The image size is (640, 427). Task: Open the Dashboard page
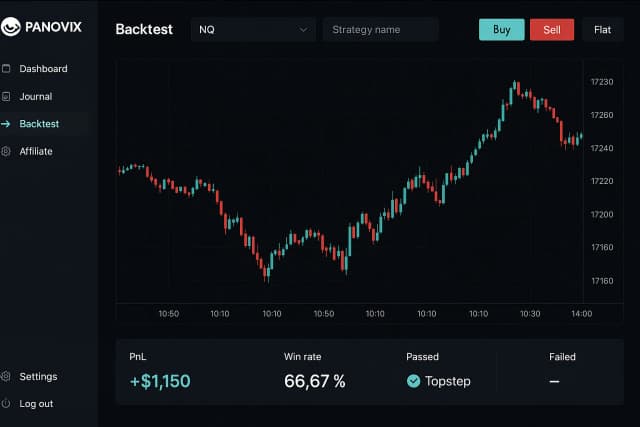[x=43, y=69]
